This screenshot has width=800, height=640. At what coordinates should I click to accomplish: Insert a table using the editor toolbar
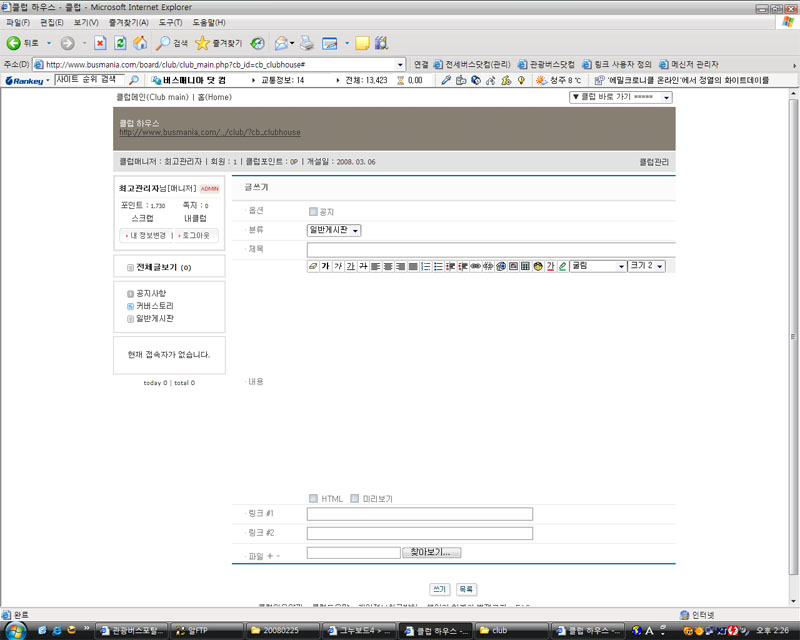(525, 266)
